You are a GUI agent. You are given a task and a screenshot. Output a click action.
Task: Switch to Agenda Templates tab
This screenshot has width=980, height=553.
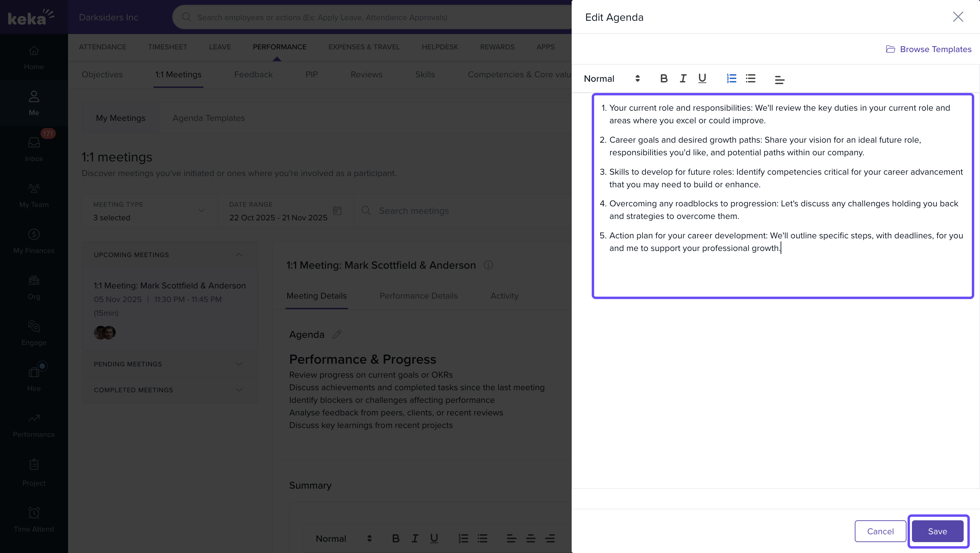(x=209, y=118)
